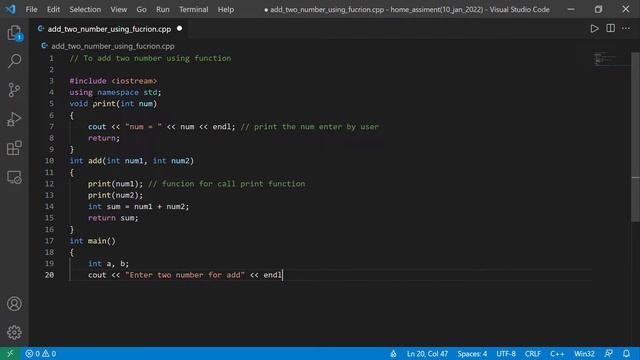This screenshot has height=360, width=640.
Task: Open the remote window indicator in status bar
Action: point(10,353)
